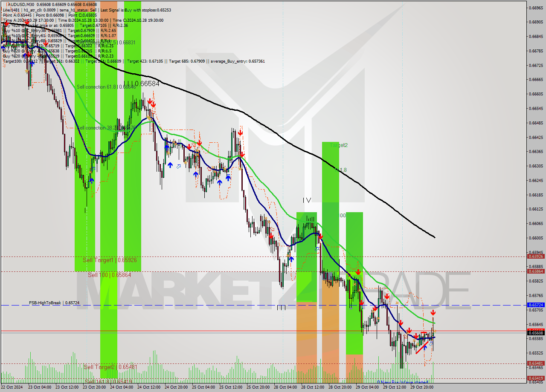Click the '0 New Buy Wave started' text
The width and height of the screenshot is (546, 392).
click(x=402, y=382)
